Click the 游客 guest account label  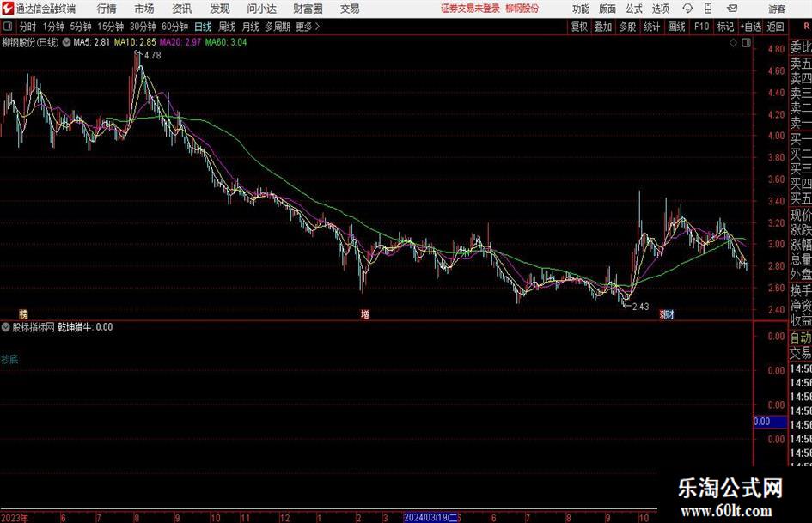(776, 9)
